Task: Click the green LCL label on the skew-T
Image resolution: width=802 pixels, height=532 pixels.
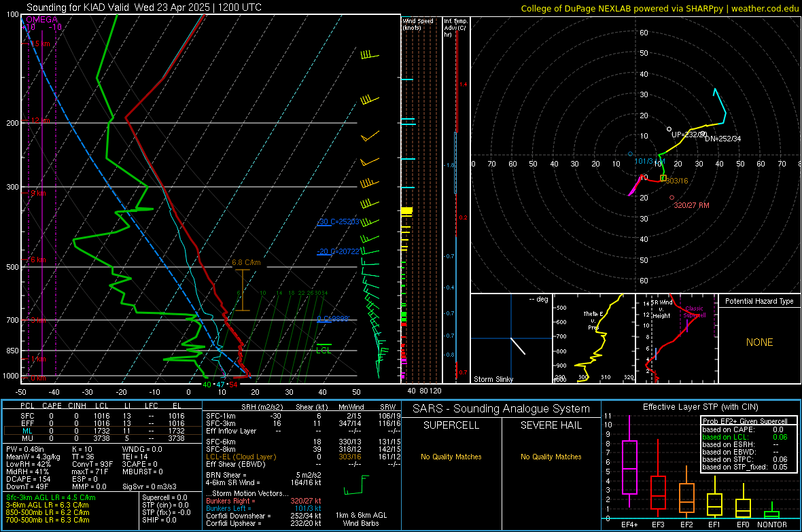Action: 324,351
